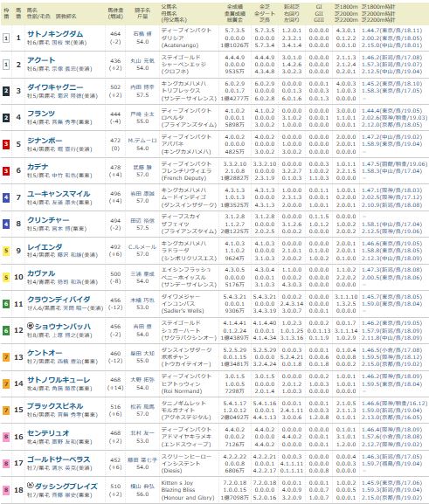Viewport: 429px width, 504px height.
Task: Click the green frame 6 box for クラウンディバイダ
Action: click(6, 304)
